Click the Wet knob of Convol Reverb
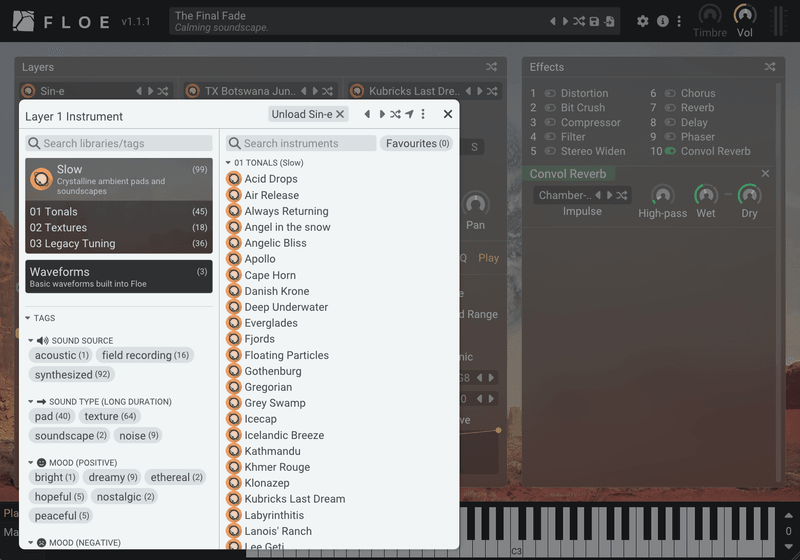Viewport: 800px width, 560px height. coord(706,195)
